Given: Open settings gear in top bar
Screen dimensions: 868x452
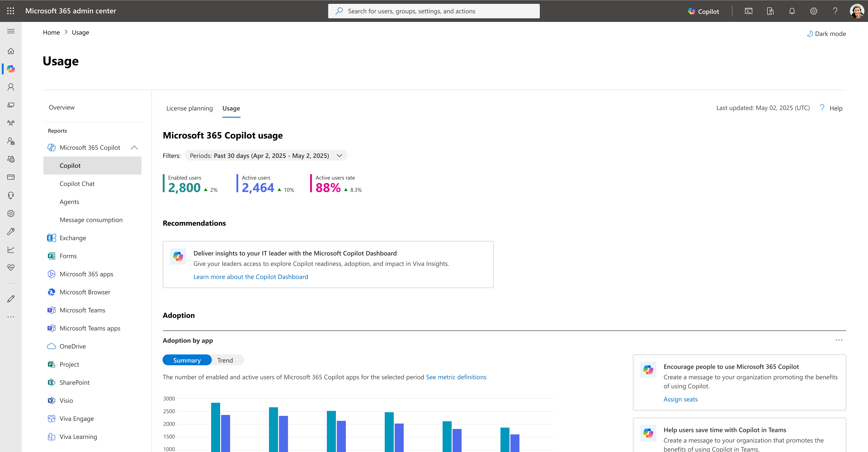Looking at the screenshot, I should pos(814,11).
